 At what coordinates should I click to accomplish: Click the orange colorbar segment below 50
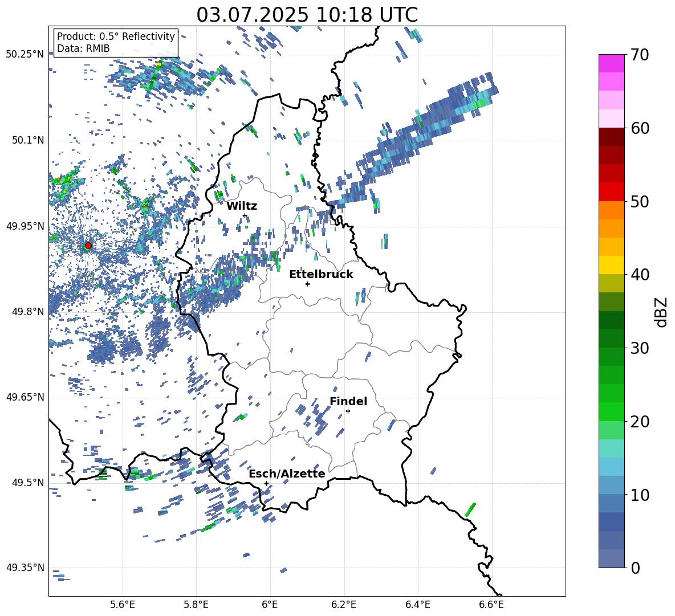click(611, 210)
